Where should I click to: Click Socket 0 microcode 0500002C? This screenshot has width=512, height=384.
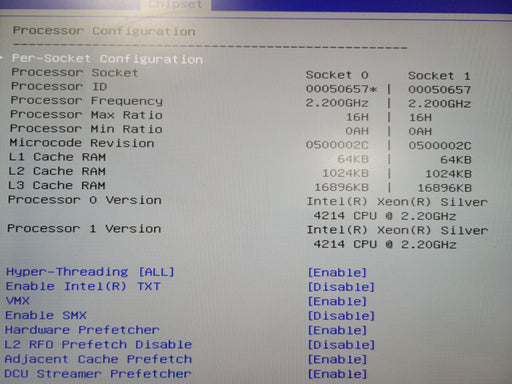pyautogui.click(x=337, y=145)
